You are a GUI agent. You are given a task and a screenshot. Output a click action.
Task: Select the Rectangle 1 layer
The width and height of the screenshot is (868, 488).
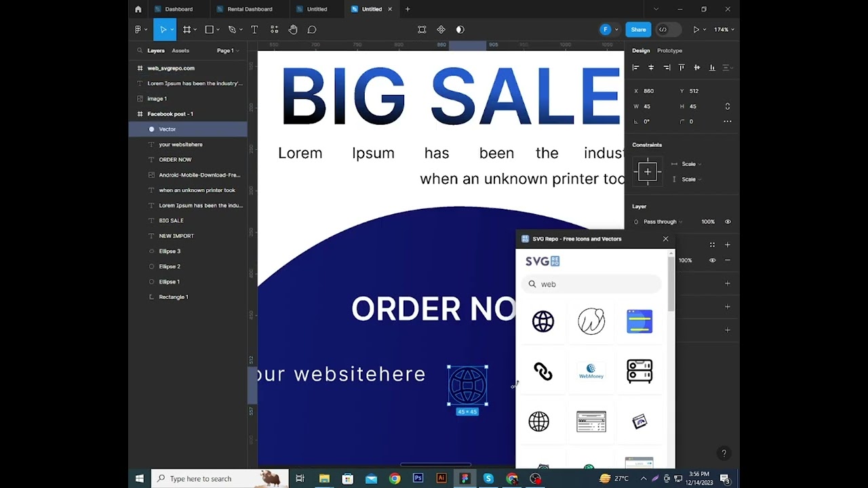click(189, 297)
